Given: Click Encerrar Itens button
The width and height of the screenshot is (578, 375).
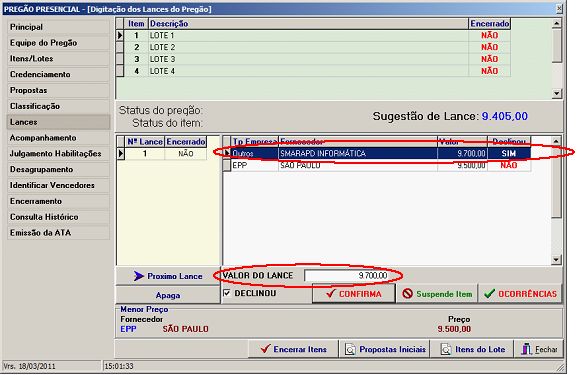Looking at the screenshot, I should pyautogui.click(x=293, y=349).
